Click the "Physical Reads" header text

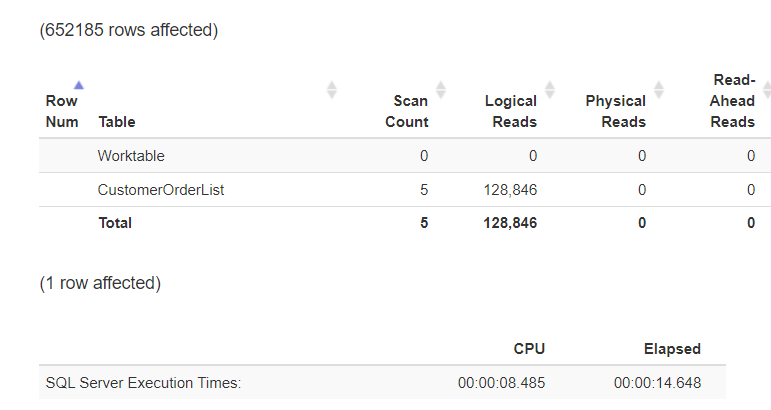click(615, 111)
